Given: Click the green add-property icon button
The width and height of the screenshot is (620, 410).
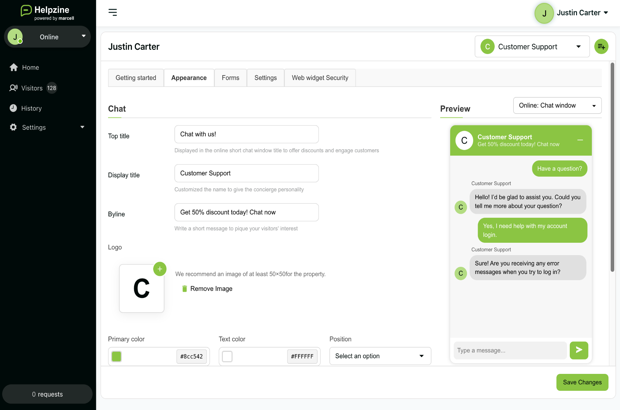Looking at the screenshot, I should point(601,47).
